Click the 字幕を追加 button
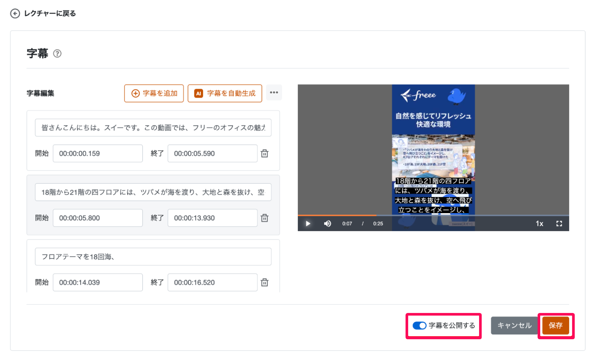601x364 pixels. pos(154,93)
